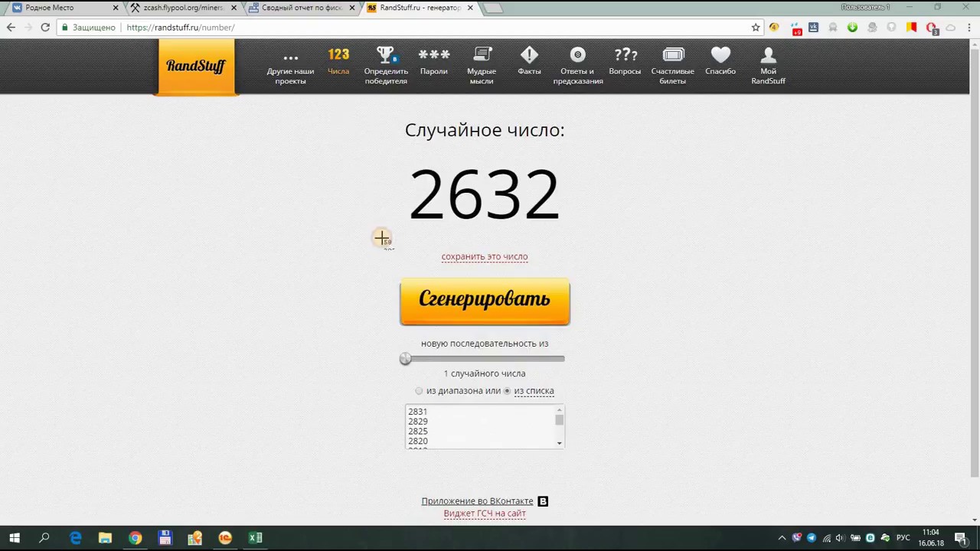Screen dimensions: 980x551
Task: Click the green download extension icon
Action: click(x=852, y=28)
